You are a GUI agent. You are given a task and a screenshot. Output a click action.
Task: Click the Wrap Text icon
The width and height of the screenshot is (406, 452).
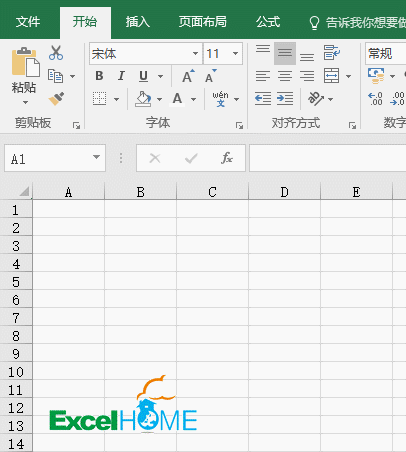click(332, 53)
